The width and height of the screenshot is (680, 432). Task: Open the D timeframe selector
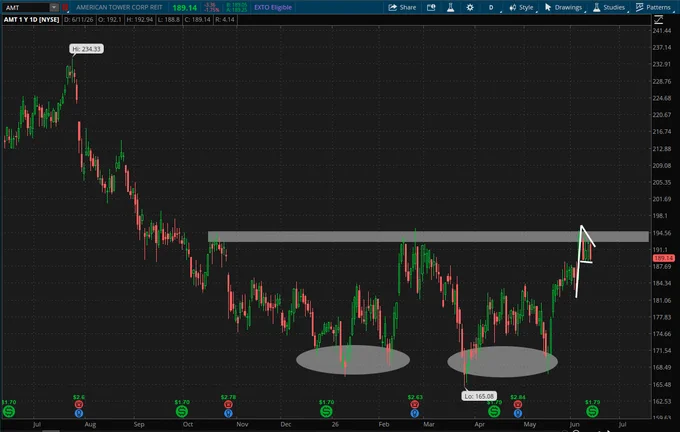point(491,7)
